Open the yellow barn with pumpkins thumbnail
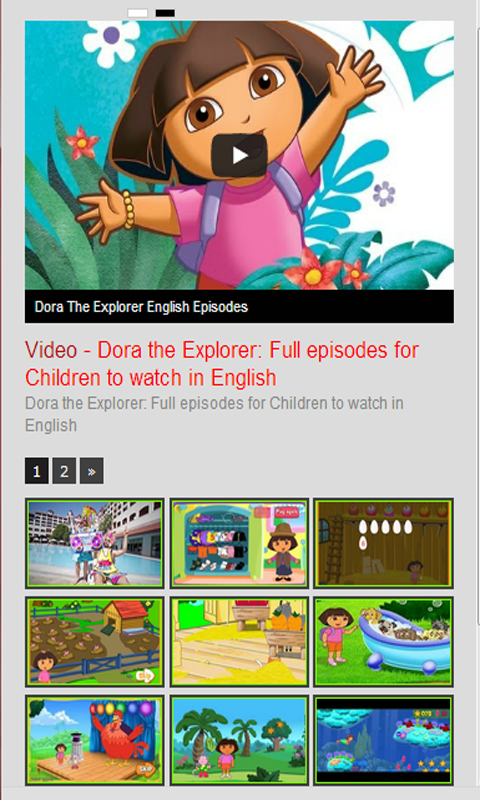Image resolution: width=480 pixels, height=800 pixels. pyautogui.click(x=239, y=642)
